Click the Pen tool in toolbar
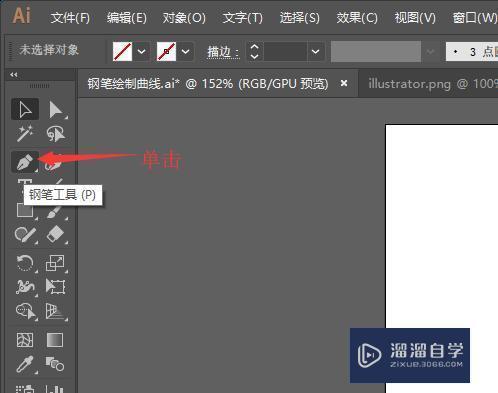 [25, 162]
